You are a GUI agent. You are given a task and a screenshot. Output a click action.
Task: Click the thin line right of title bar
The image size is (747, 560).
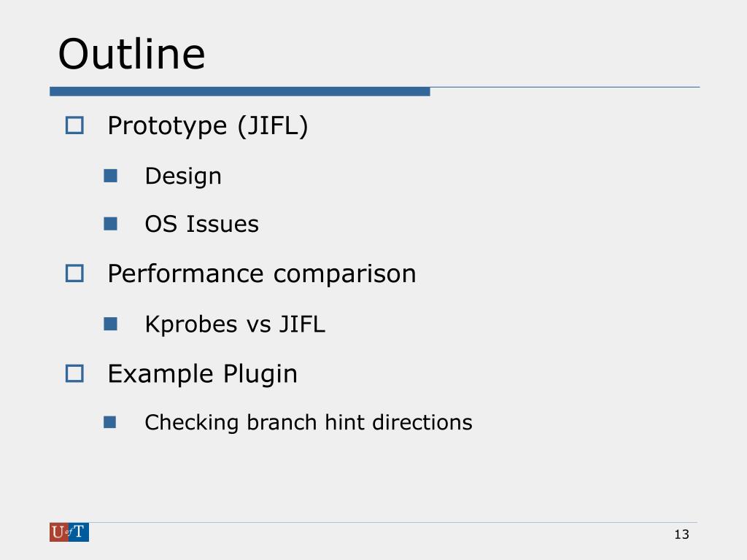565,87
